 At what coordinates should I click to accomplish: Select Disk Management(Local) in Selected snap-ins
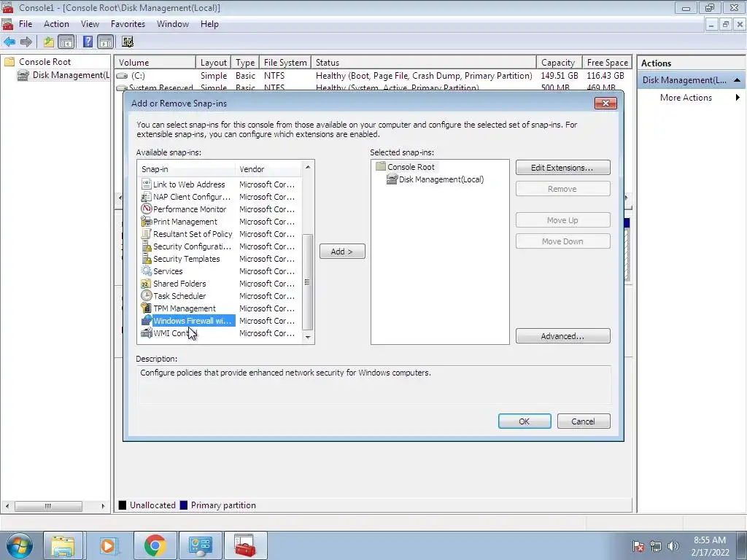point(436,179)
